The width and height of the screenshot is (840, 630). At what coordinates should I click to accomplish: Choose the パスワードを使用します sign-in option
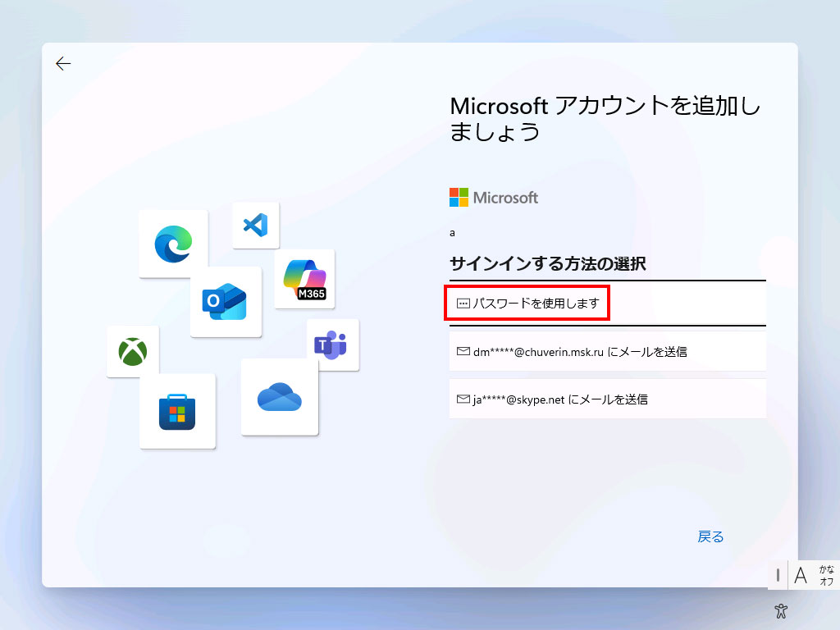click(608, 304)
